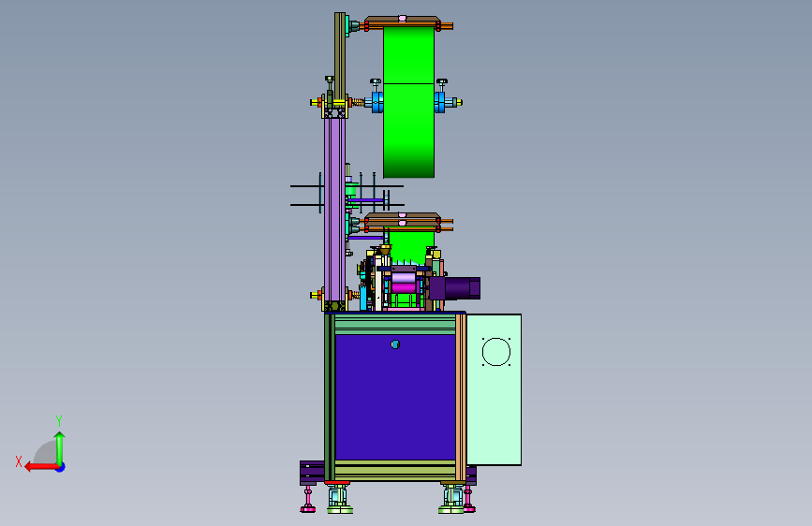Select the light green electrical box on the right
The image size is (812, 526).
pyautogui.click(x=494, y=389)
